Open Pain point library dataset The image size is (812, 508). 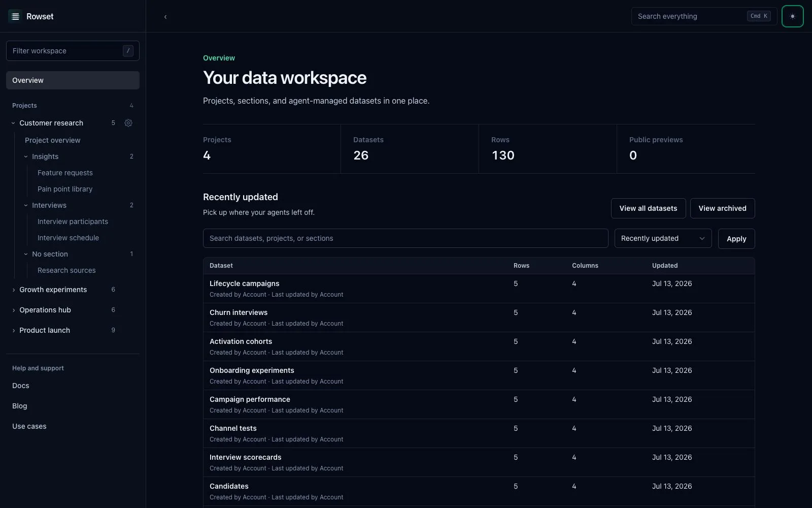(65, 189)
